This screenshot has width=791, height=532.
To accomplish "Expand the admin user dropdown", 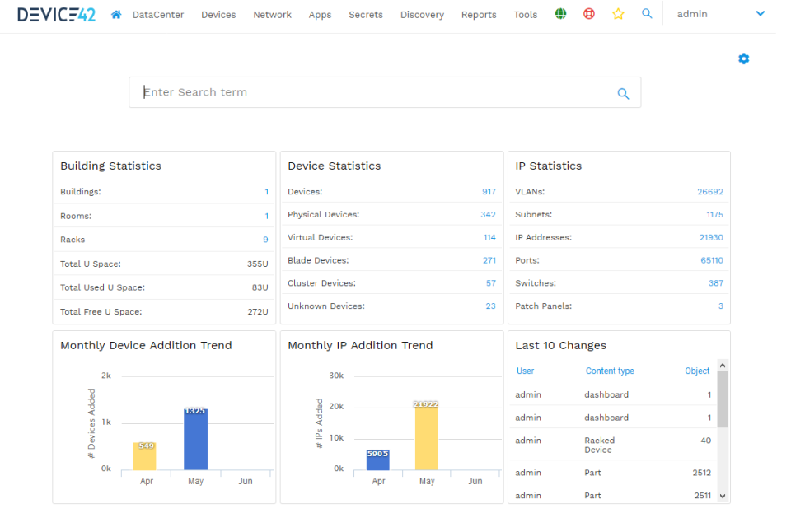I will tap(760, 14).
